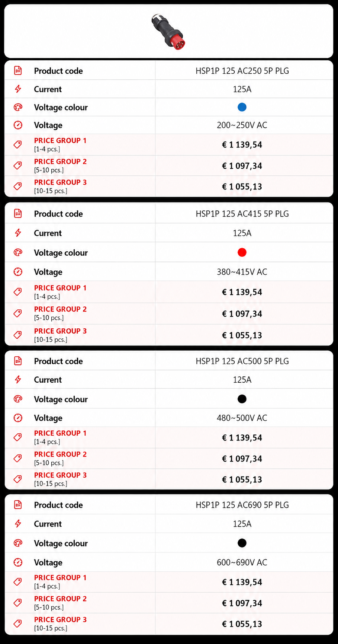Click price tag icon for AC250 Price Group 1
Screen dimensions: 338x644
[x=18, y=144]
